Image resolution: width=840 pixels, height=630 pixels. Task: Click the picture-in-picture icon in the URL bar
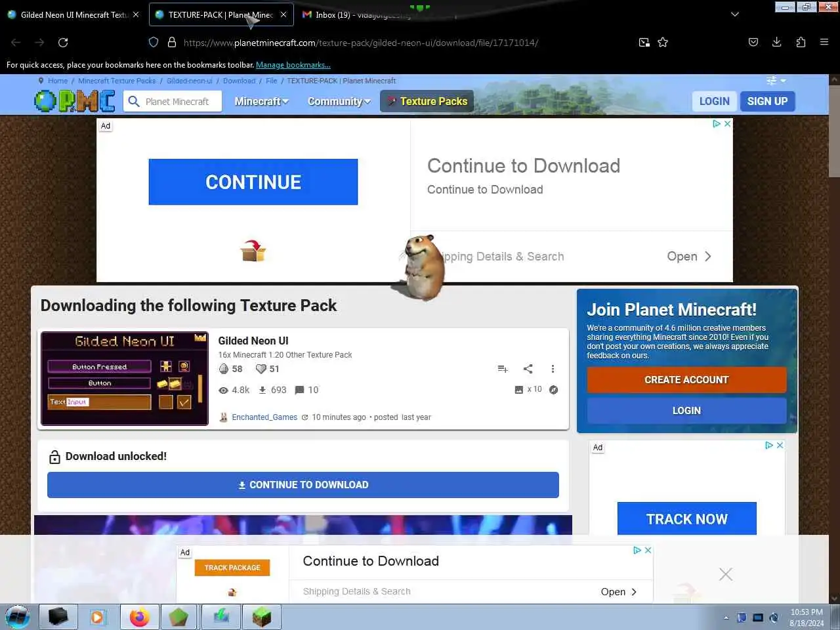click(644, 42)
